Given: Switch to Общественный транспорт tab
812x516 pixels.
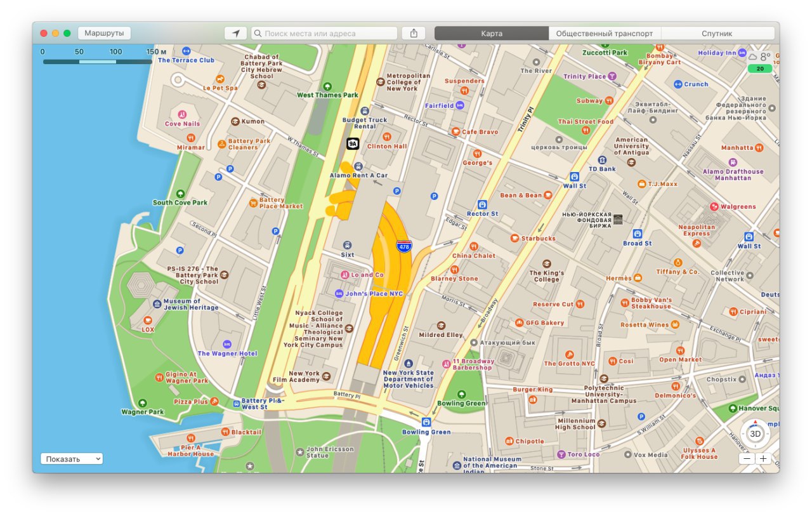Looking at the screenshot, I should tap(605, 33).
